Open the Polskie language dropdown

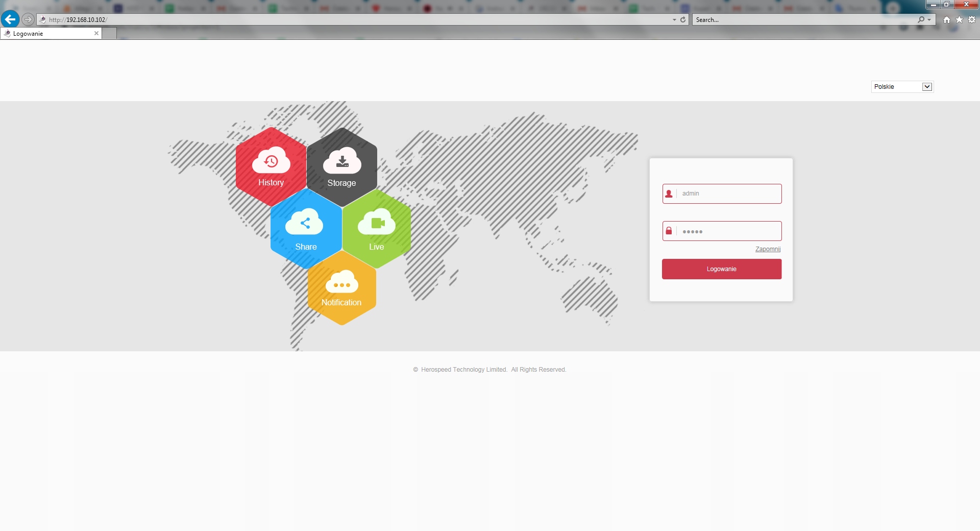point(902,87)
